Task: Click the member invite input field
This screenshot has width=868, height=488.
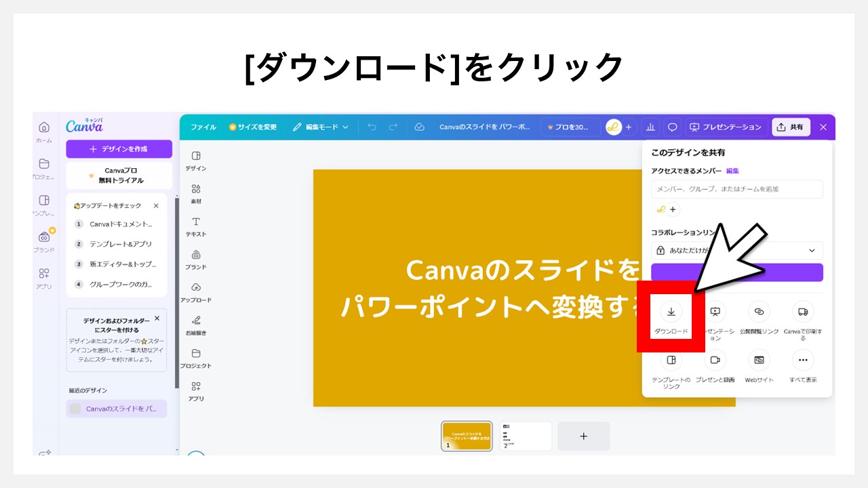Action: coord(737,189)
